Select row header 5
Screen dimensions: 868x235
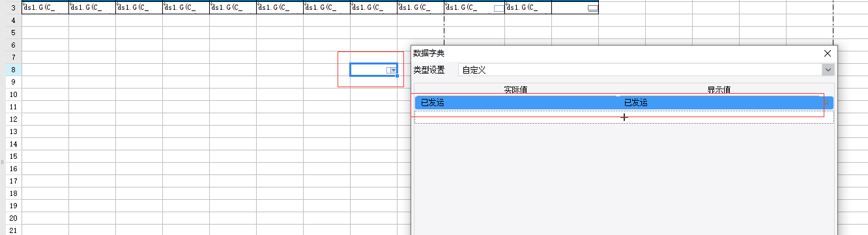[x=14, y=33]
